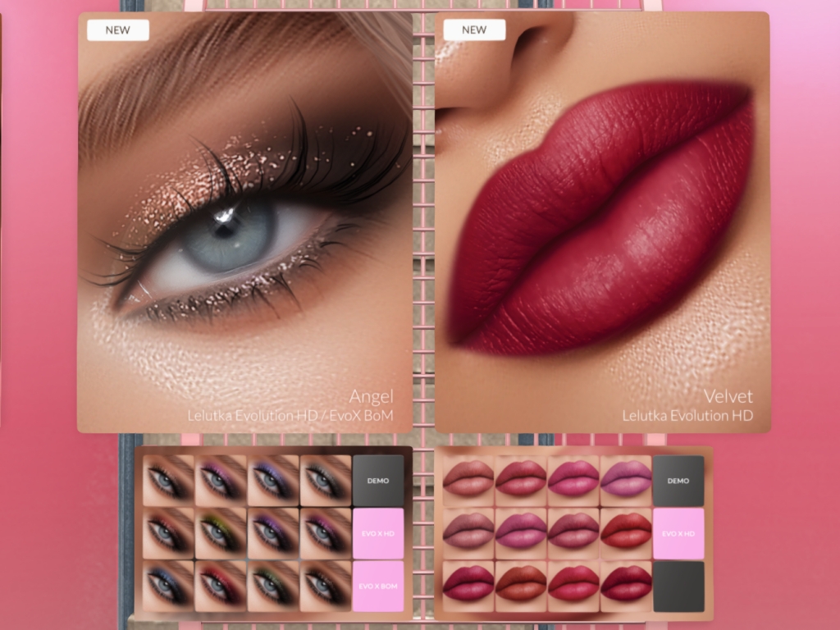Screen dimensions: 840x630
Task: Open the Velvet lipstick product poster
Action: pos(602,221)
